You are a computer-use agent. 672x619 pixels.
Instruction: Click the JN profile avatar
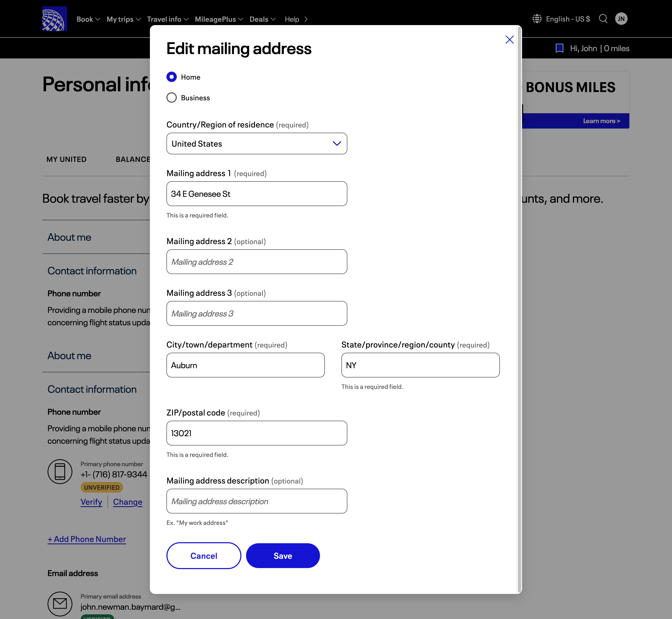coord(621,19)
